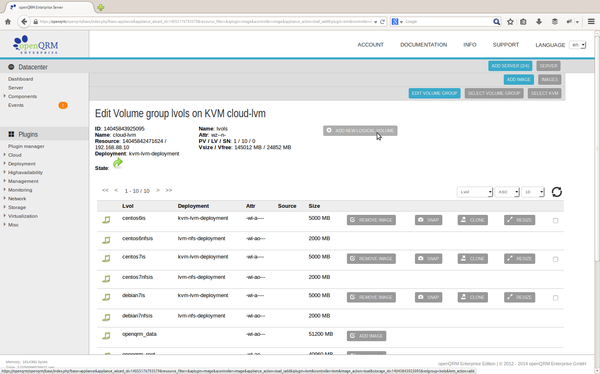Click the Images wizard button

coord(549,80)
